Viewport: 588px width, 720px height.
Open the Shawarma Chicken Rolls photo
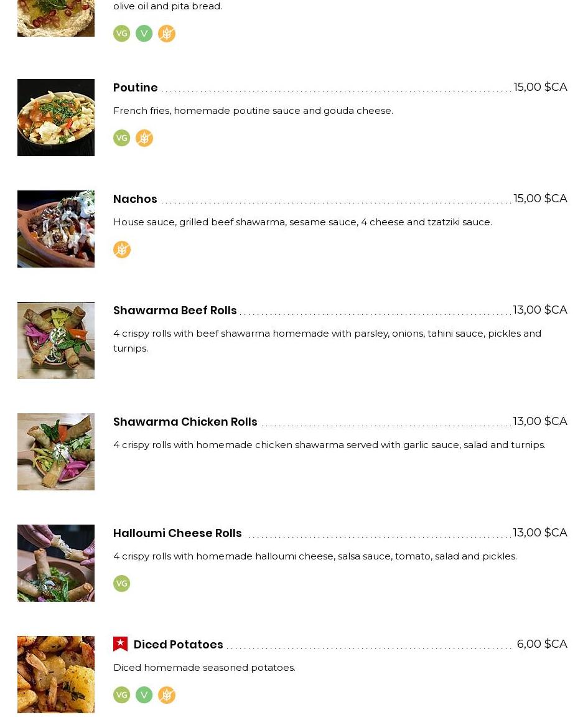[x=56, y=452]
